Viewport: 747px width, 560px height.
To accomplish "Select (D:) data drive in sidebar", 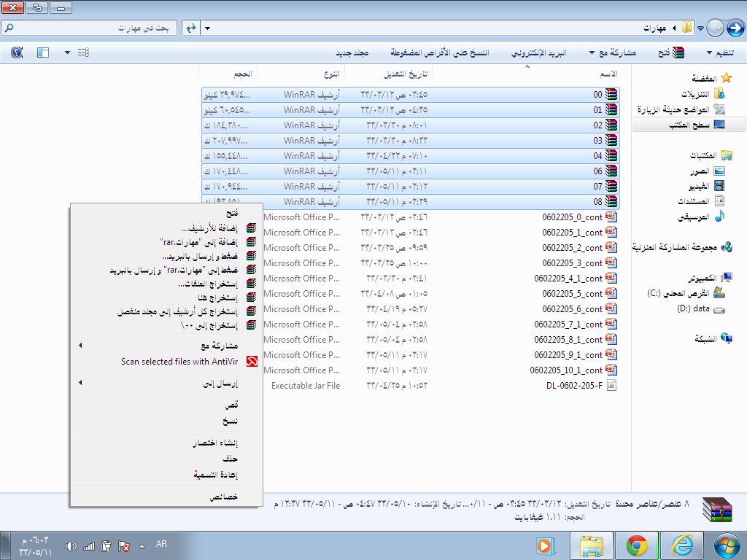I will coord(700,308).
